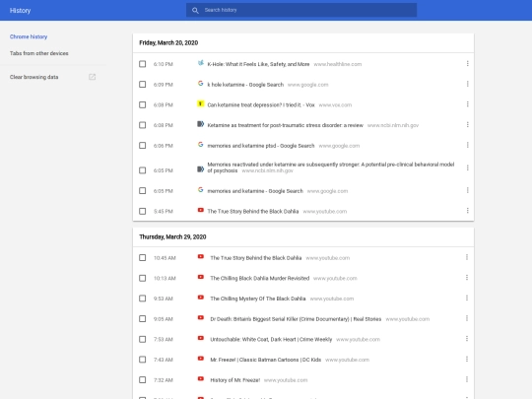Viewport: 532px width, 399px height.
Task: Open K-Hole: What It Feels Like link
Action: [x=258, y=64]
